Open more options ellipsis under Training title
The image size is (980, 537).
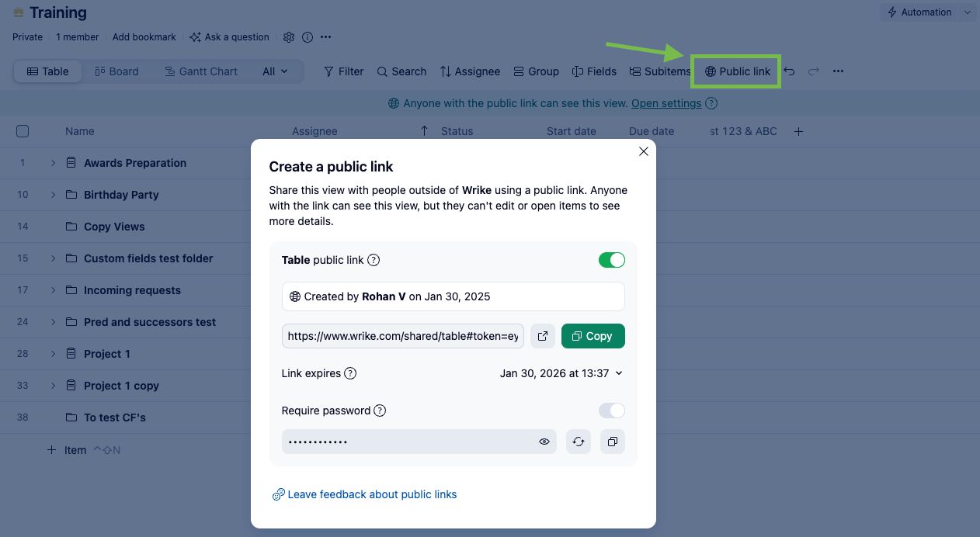point(326,37)
